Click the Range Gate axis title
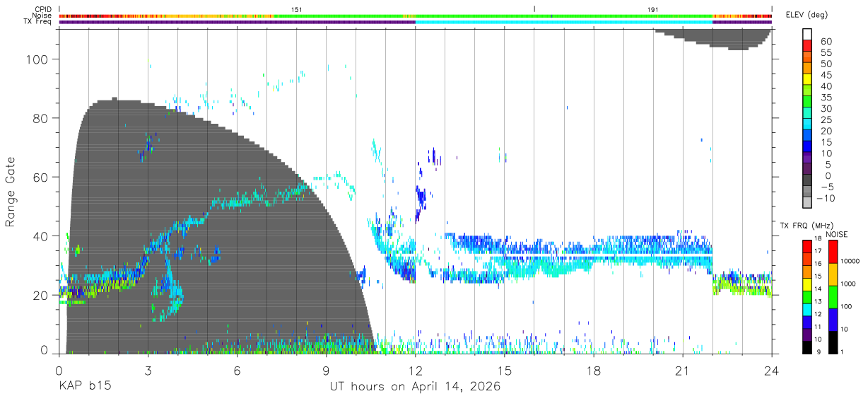868x401 pixels. point(11,192)
